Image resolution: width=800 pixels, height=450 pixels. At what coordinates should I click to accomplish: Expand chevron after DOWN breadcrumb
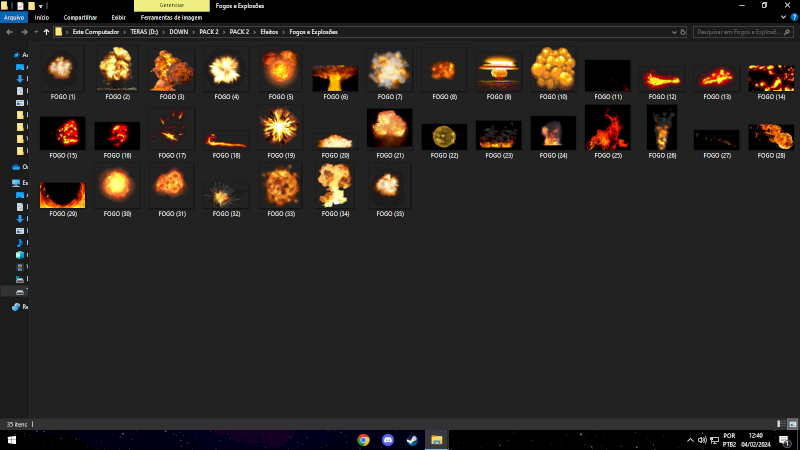click(x=194, y=32)
